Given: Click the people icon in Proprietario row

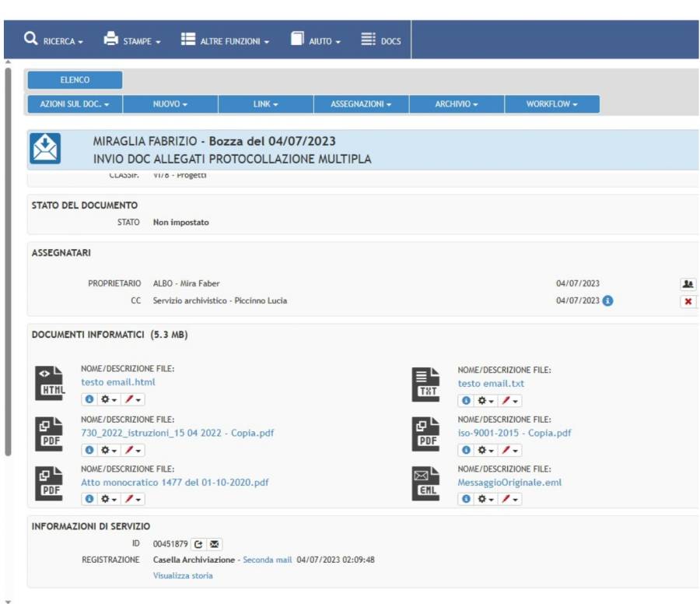Looking at the screenshot, I should point(688,284).
